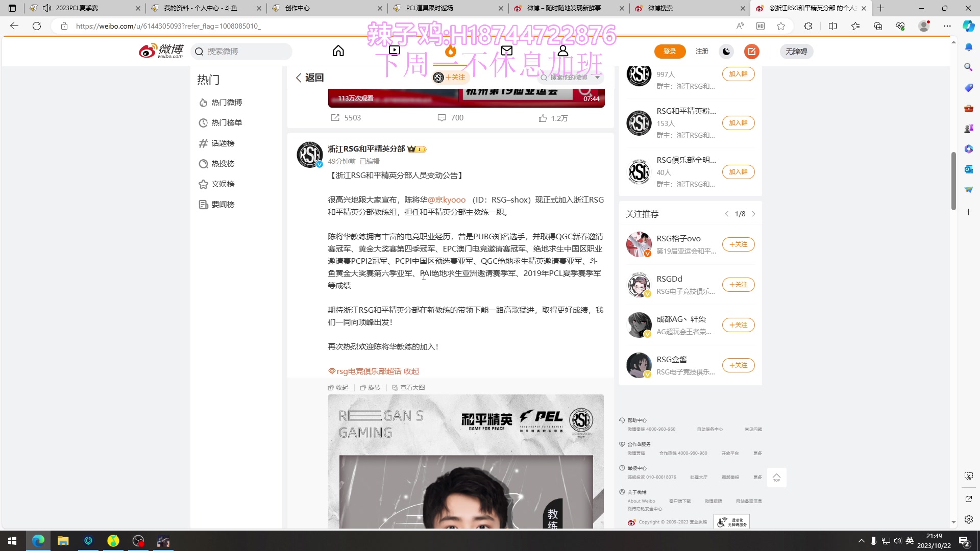
Task: Open split screen icon in browser toolbar
Action: tap(832, 26)
